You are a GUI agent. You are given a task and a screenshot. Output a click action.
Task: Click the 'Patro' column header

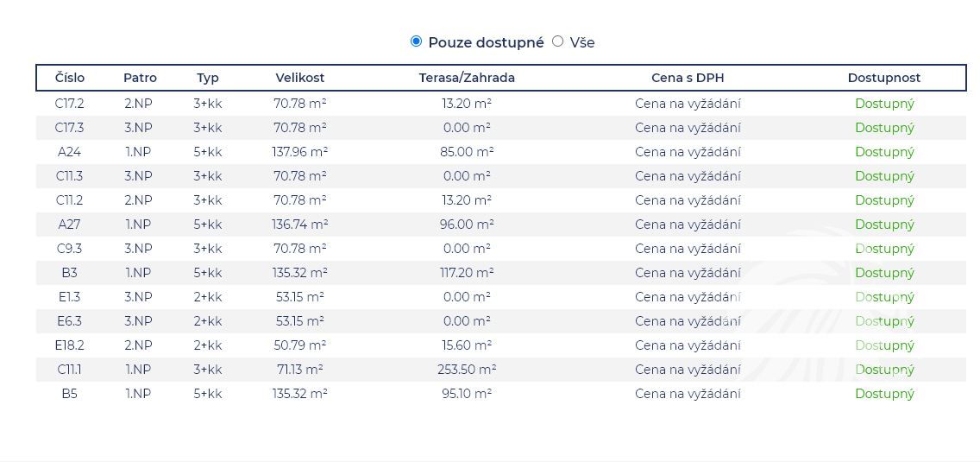tap(140, 78)
